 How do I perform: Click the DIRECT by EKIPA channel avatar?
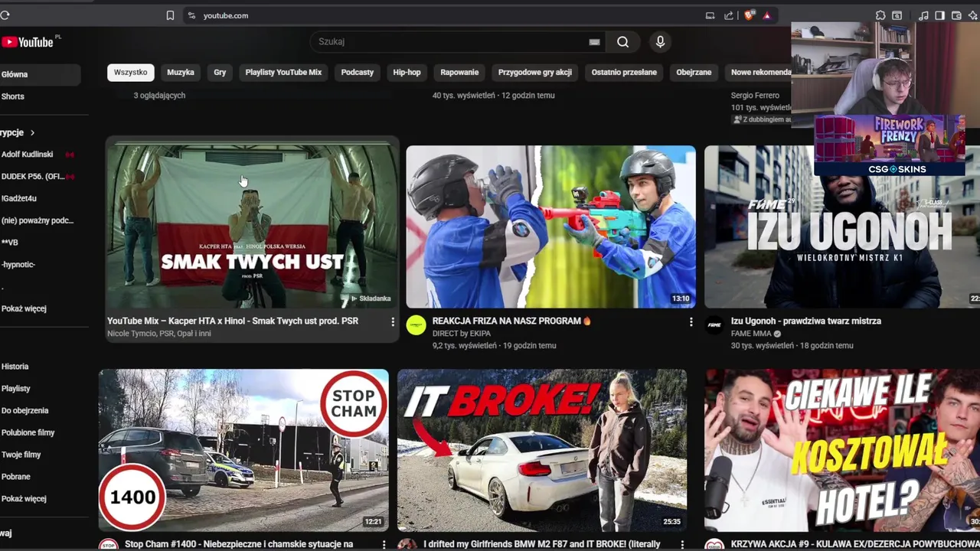click(416, 325)
